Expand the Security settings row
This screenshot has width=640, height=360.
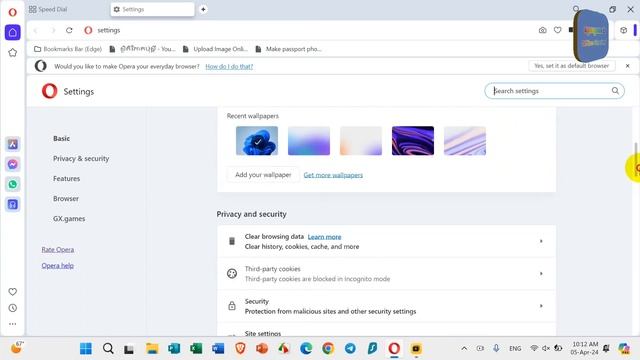tap(386, 306)
